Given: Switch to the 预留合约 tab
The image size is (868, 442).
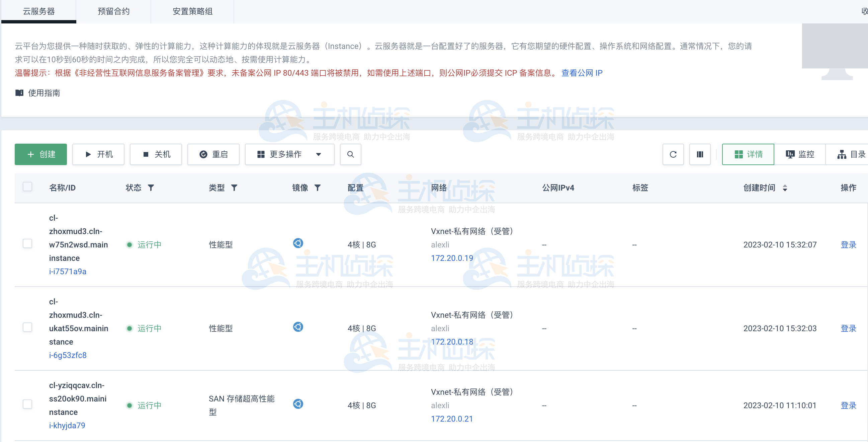Looking at the screenshot, I should pyautogui.click(x=113, y=11).
